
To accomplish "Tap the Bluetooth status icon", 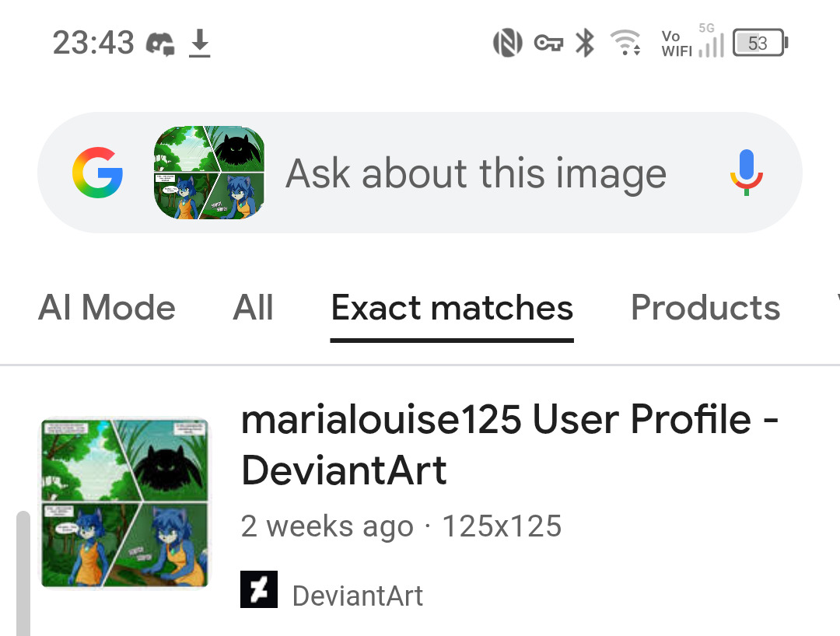I will (584, 43).
